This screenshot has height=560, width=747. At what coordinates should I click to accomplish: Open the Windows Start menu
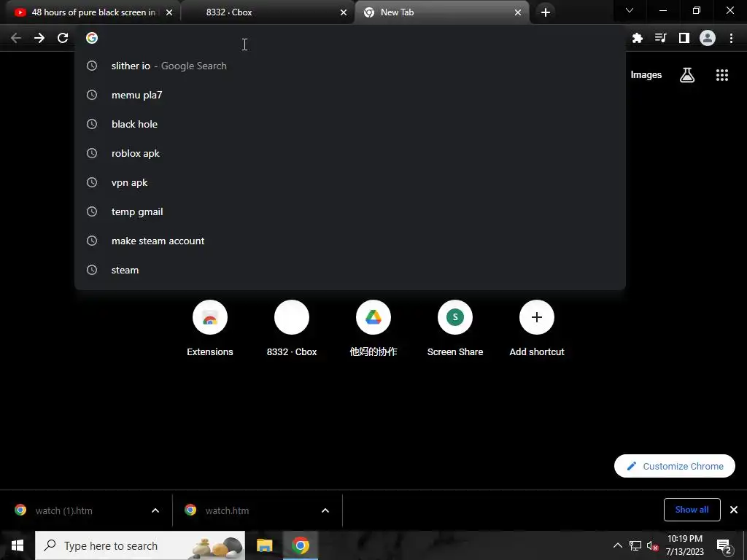point(18,545)
